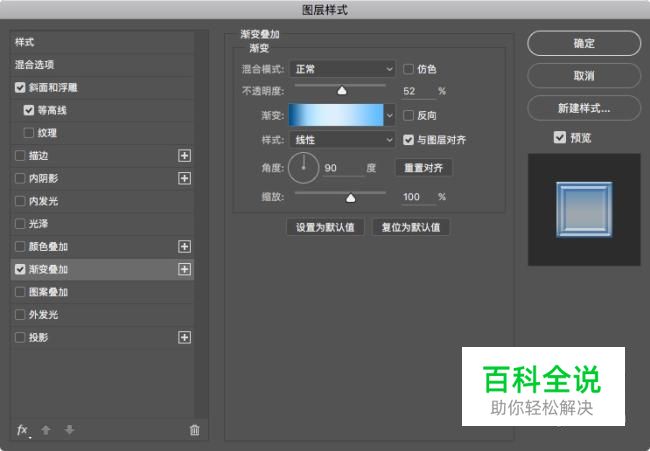Click the angle value field 90

[342, 168]
